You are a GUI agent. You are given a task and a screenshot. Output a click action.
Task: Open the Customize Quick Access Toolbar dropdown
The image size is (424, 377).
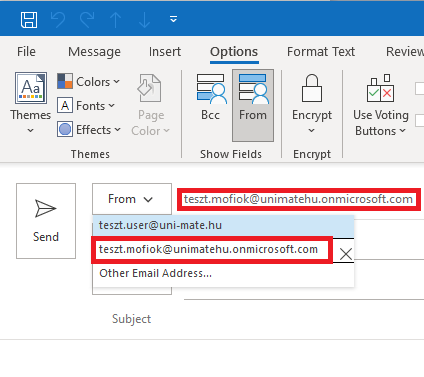(x=173, y=19)
